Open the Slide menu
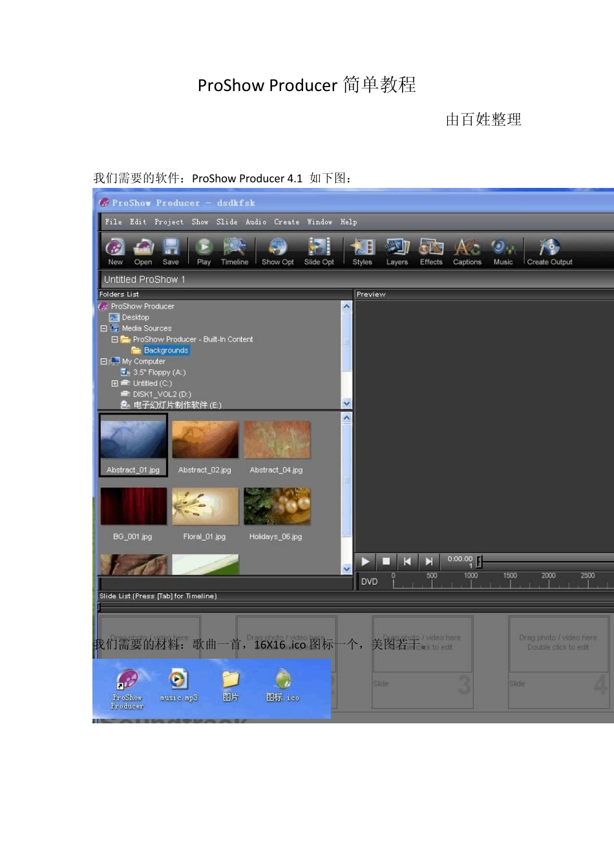This screenshot has height=868, width=614. click(x=227, y=222)
